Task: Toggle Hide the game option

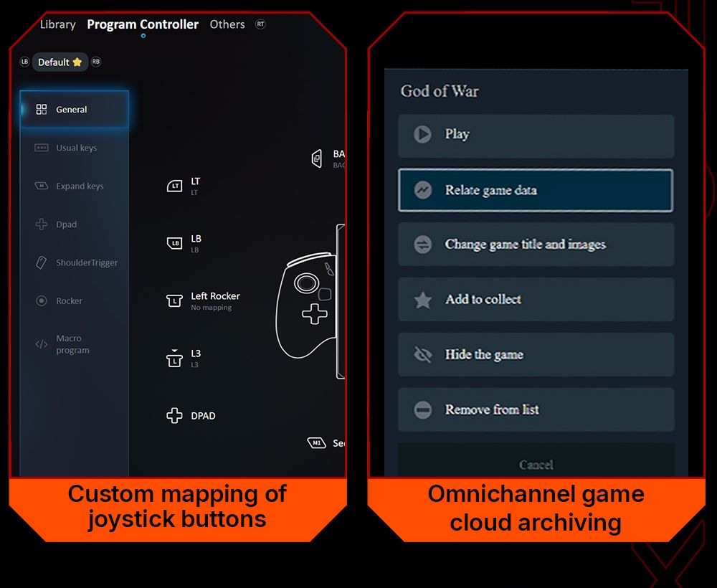Action: (536, 355)
